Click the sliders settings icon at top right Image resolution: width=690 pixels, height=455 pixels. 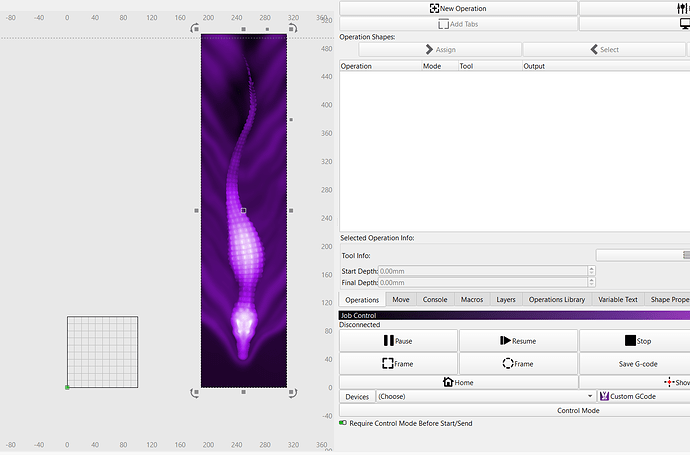click(x=682, y=8)
